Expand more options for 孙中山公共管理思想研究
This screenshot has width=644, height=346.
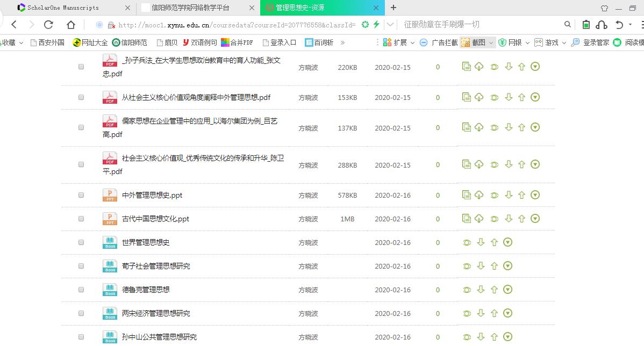(507, 336)
